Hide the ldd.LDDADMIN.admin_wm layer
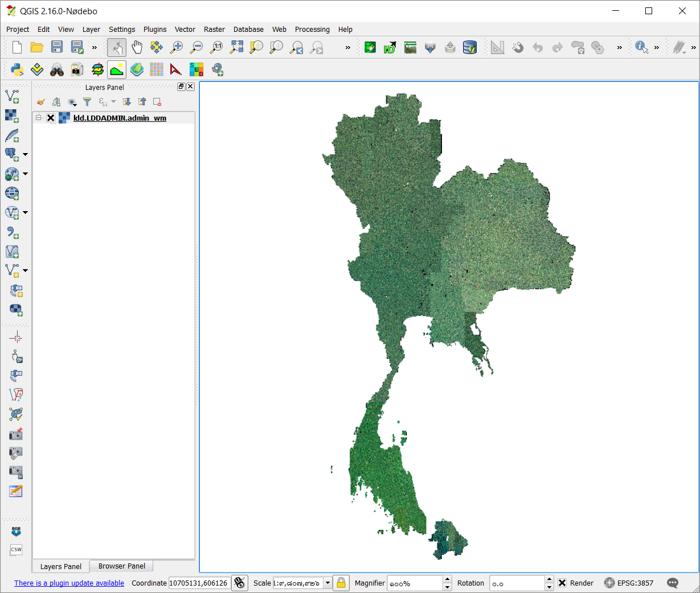This screenshot has width=700, height=593. click(51, 117)
